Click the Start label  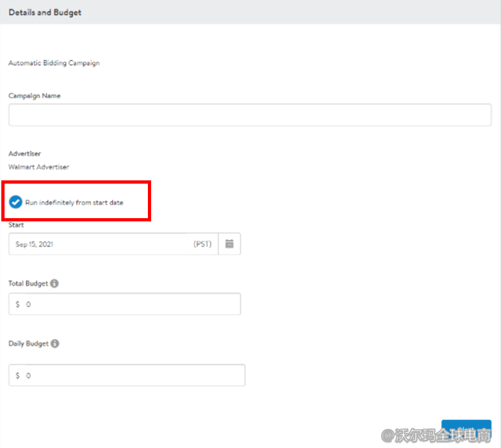click(x=16, y=225)
